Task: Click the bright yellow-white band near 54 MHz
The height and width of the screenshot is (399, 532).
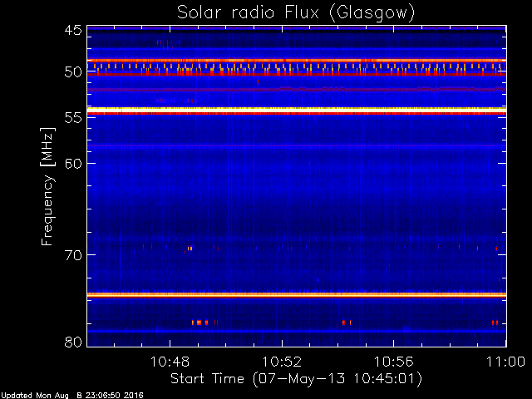Action: 297,110
